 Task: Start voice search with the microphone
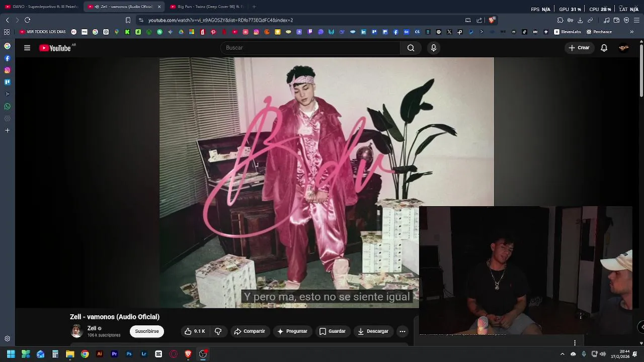[x=434, y=48]
